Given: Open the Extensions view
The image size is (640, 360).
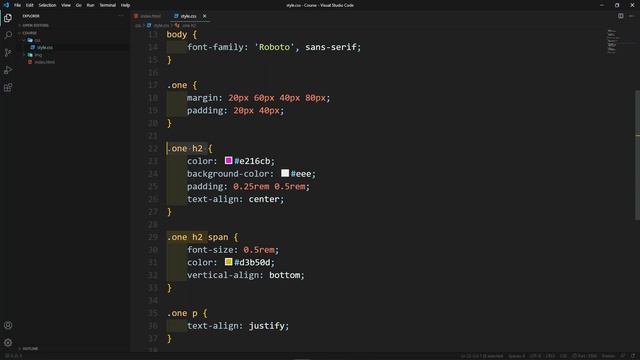Looking at the screenshot, I should (x=8, y=88).
